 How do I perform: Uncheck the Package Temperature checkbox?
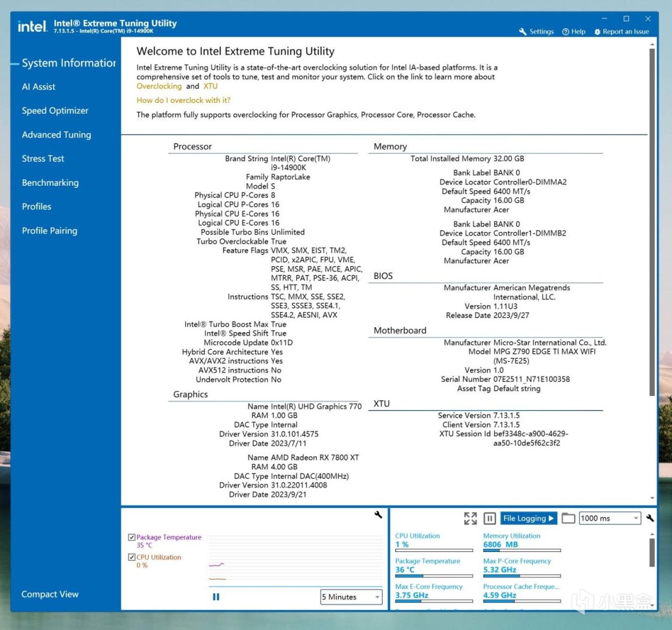pos(132,537)
